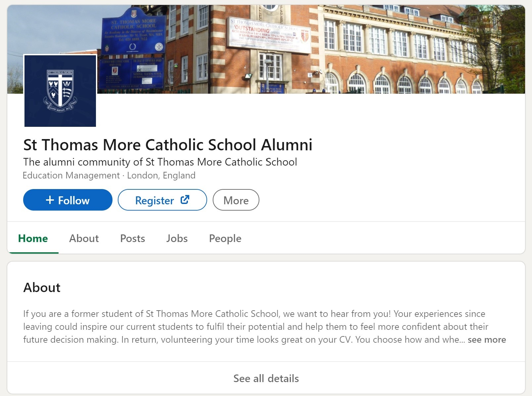Click the plus icon on Follow button
The height and width of the screenshot is (396, 532).
[x=50, y=200]
